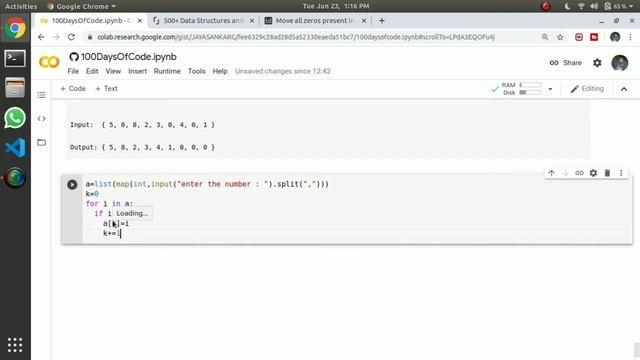Open cell settings gear icon
Screen dimensions: 640x360
(x=593, y=173)
